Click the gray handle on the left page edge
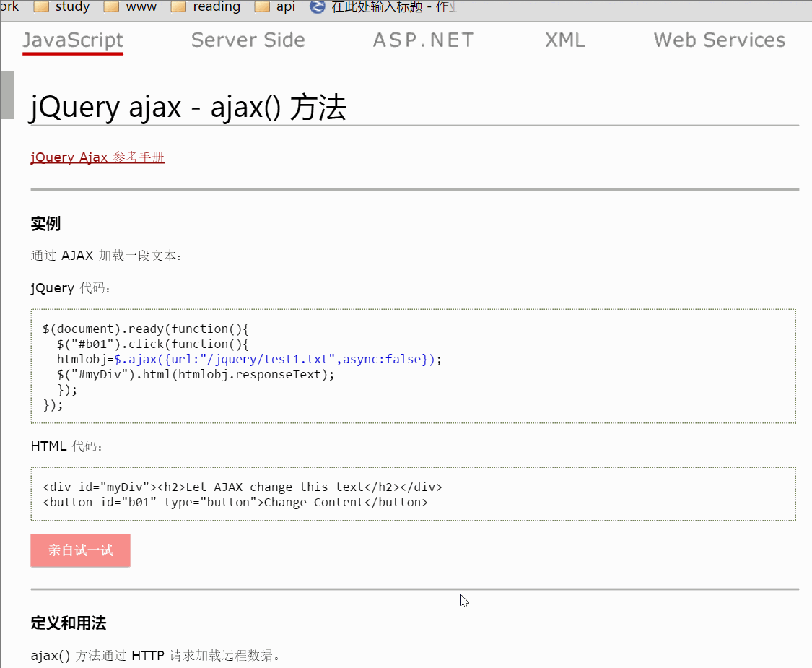 coord(6,95)
